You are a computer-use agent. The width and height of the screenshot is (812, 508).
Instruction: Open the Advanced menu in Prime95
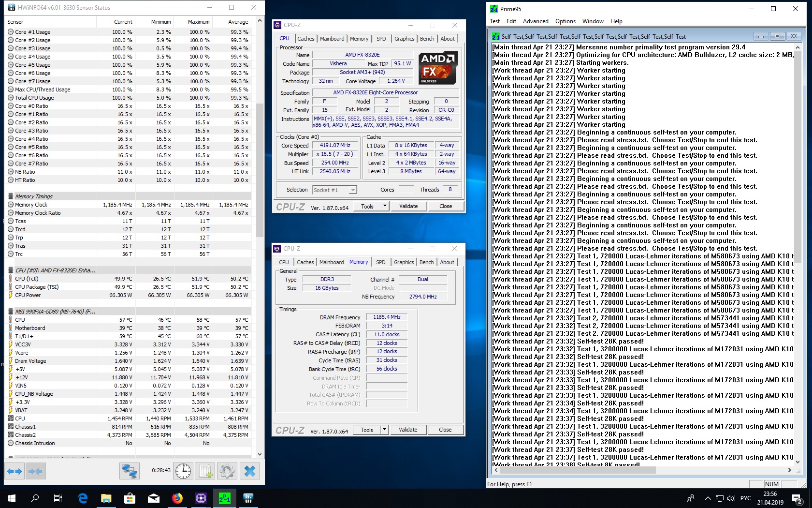coord(535,21)
